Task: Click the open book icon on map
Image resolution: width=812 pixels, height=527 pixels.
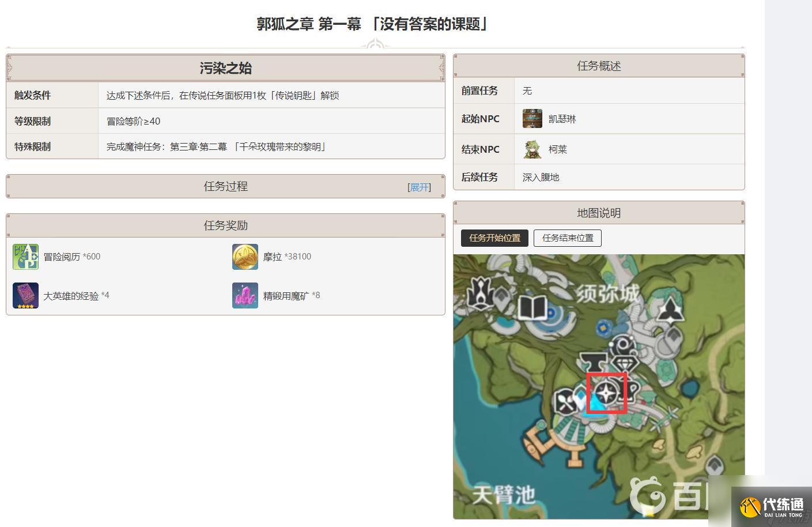Action: [531, 307]
